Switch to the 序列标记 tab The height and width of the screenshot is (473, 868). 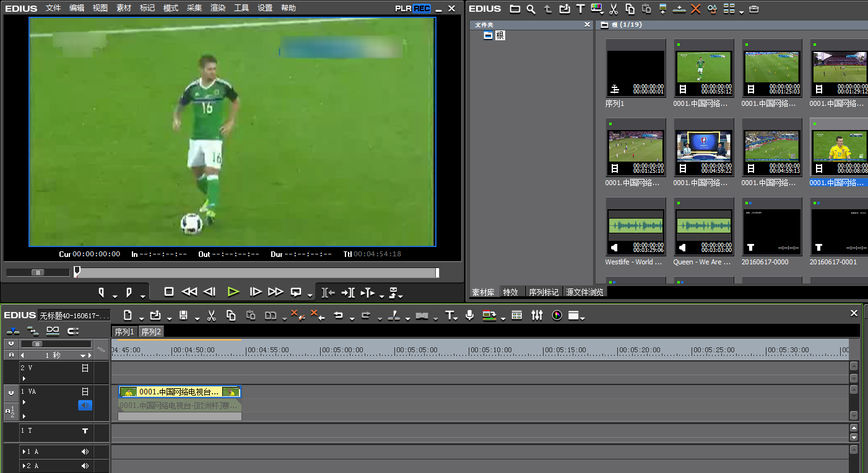pyautogui.click(x=544, y=292)
